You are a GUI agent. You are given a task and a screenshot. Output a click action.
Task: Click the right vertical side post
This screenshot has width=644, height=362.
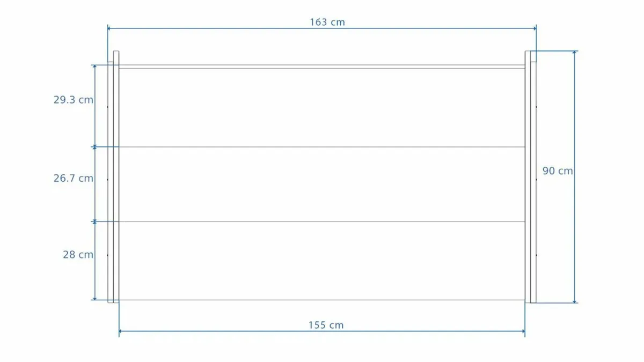pyautogui.click(x=528, y=177)
